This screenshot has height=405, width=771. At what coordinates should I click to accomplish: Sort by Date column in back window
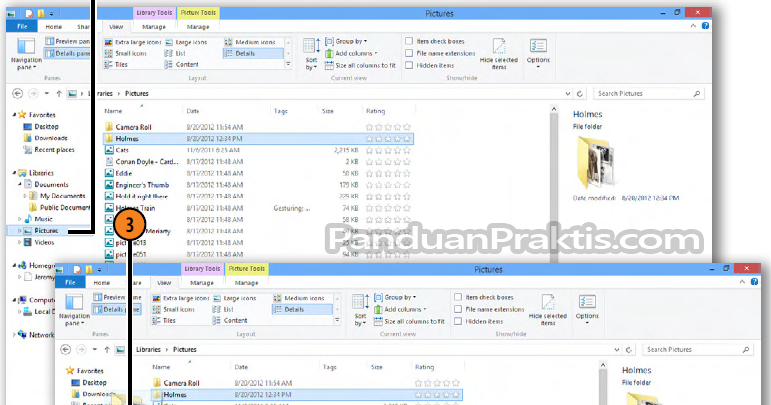click(193, 111)
